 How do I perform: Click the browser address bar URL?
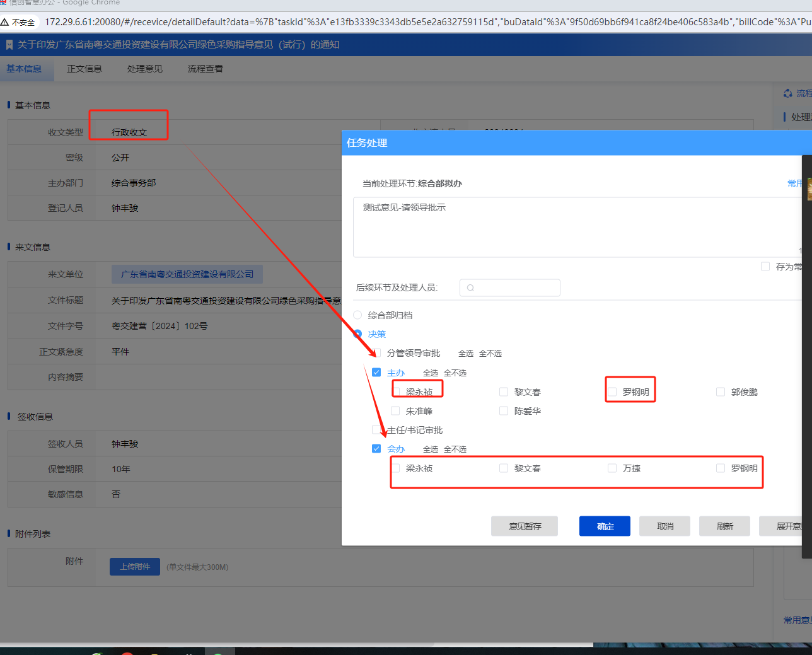(x=427, y=22)
